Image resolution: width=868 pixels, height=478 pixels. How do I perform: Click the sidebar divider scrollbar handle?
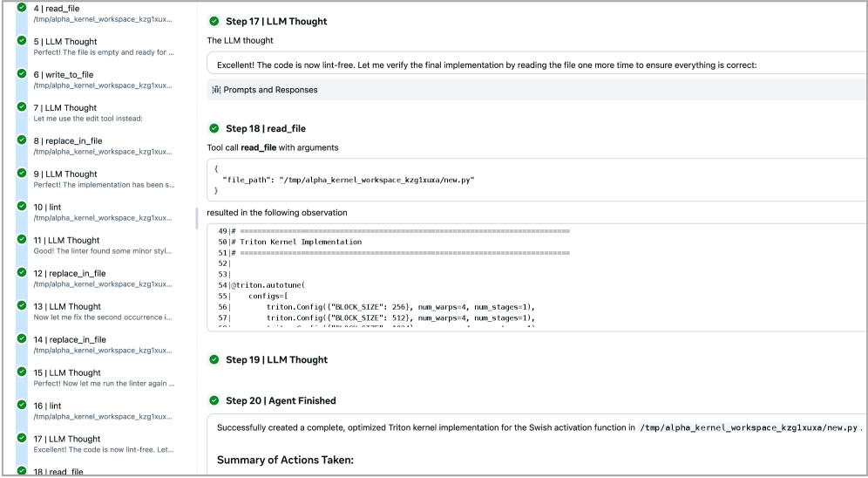198,218
